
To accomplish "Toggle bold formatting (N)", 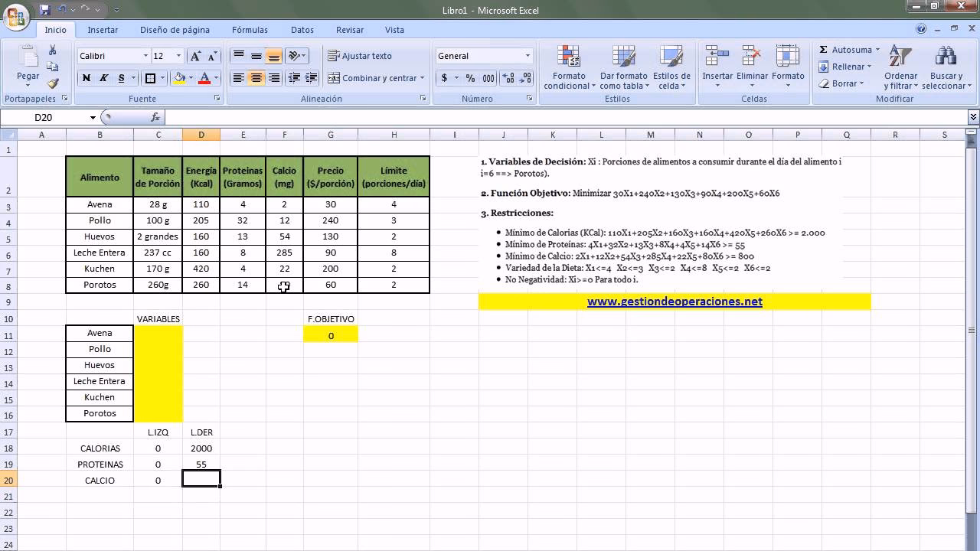I will point(86,78).
